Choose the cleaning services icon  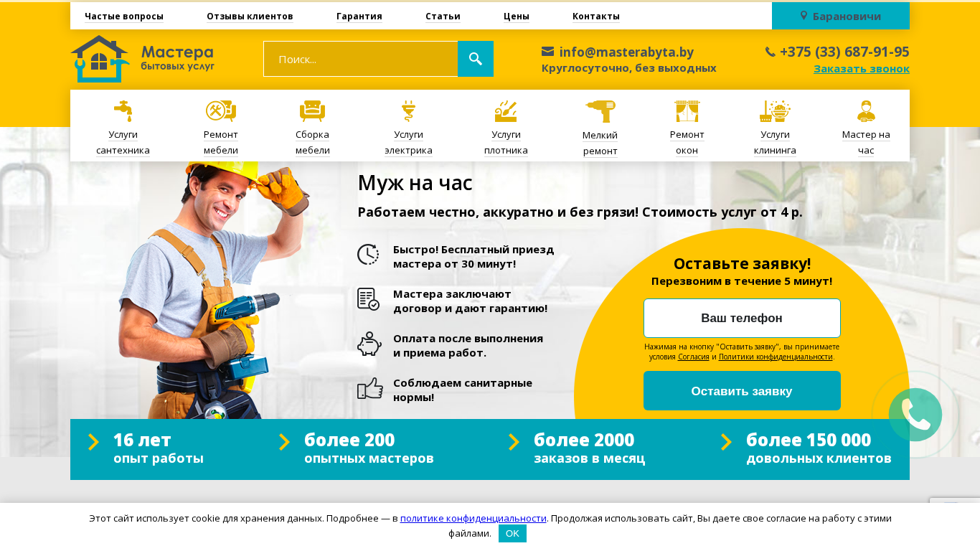[775, 111]
